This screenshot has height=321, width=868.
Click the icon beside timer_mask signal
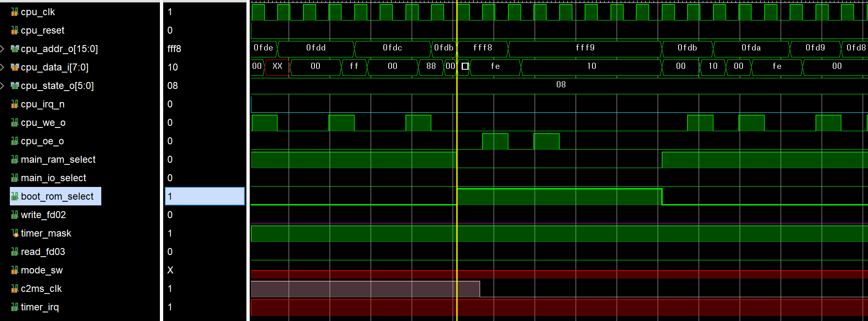(14, 234)
